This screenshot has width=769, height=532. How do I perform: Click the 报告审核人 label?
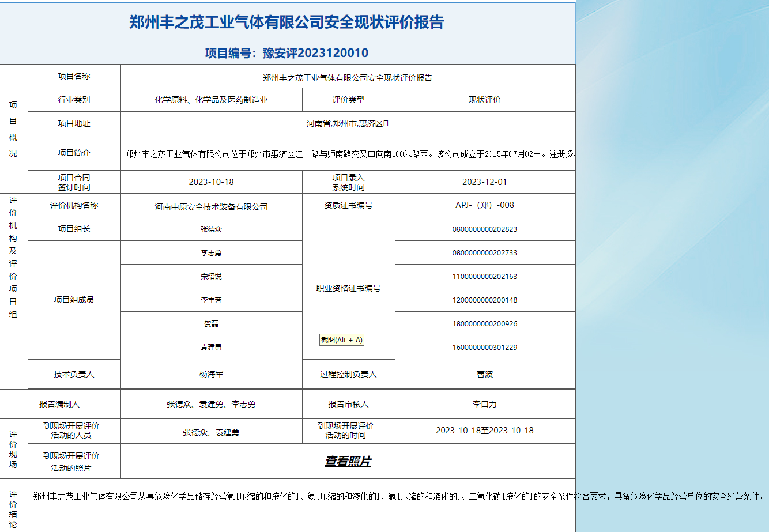pos(348,404)
